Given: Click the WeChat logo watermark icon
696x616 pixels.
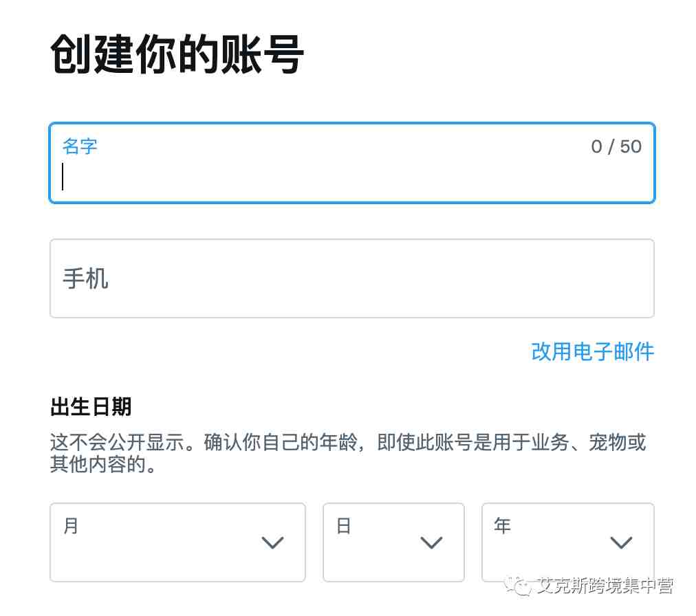Looking at the screenshot, I should 518,586.
